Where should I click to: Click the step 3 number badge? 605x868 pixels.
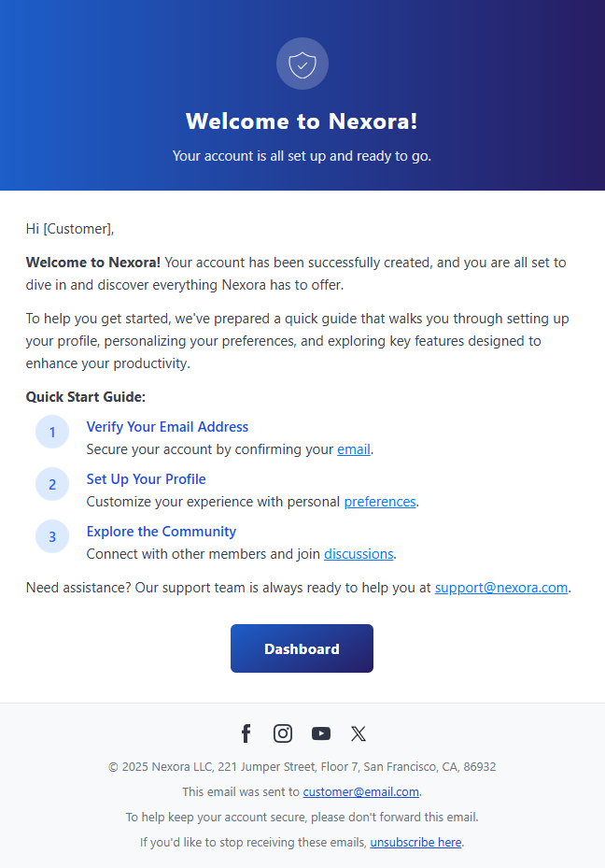point(52,536)
